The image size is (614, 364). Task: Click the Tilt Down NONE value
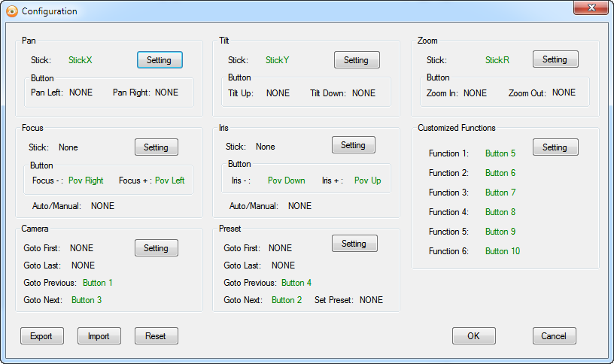pyautogui.click(x=363, y=93)
